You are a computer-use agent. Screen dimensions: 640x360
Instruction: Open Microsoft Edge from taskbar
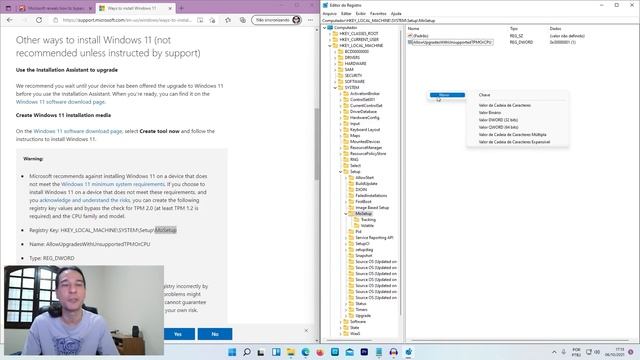pos(305,352)
